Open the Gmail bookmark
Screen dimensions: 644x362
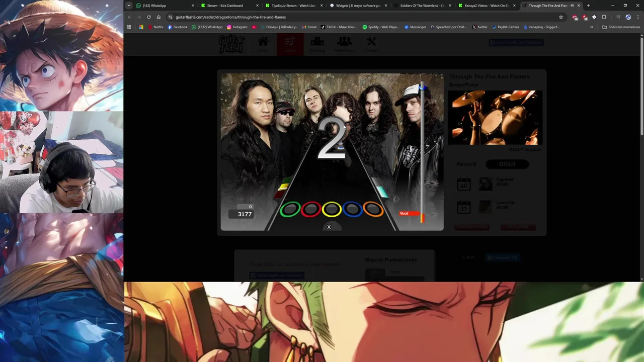coord(309,27)
